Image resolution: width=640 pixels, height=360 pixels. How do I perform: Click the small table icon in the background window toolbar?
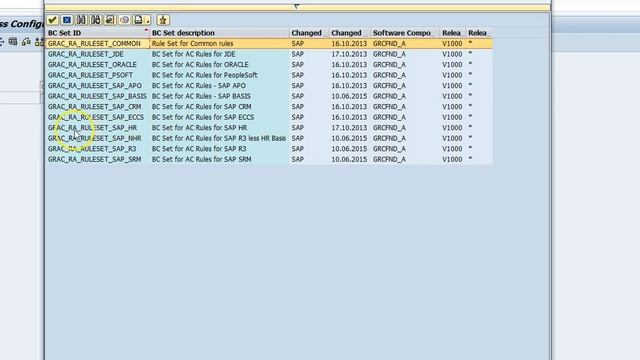click(13, 42)
